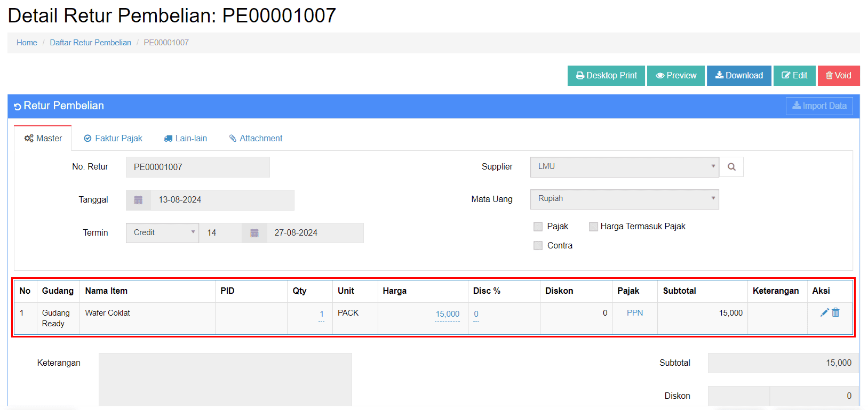Toggle Harga Termasuk Pajak checkbox
Viewport: 868px width, 410px height.
point(593,227)
